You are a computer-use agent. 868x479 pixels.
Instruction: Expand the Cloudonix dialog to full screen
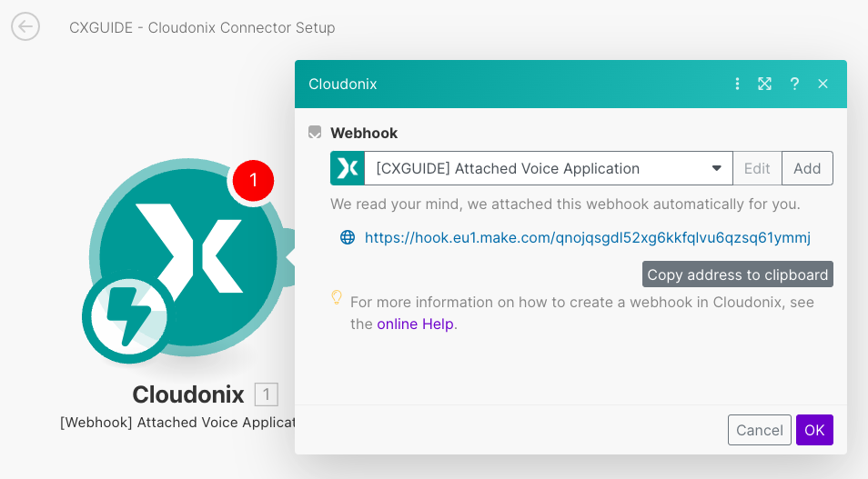[765, 84]
